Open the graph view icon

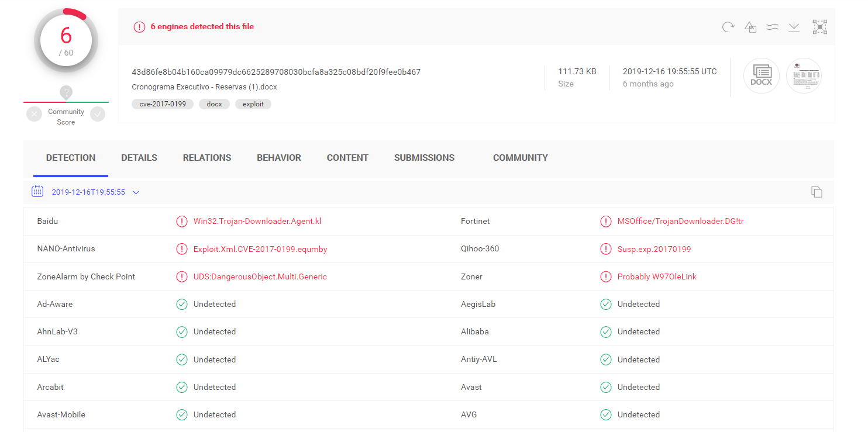coord(819,27)
